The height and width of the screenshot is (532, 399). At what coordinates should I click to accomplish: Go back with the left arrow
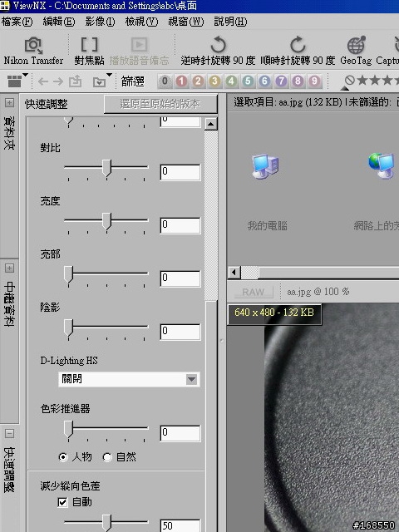click(42, 81)
